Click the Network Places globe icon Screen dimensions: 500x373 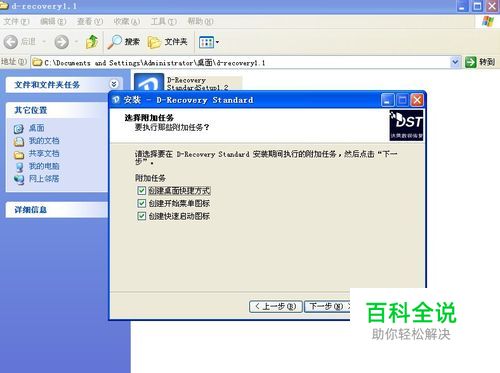coord(19,179)
